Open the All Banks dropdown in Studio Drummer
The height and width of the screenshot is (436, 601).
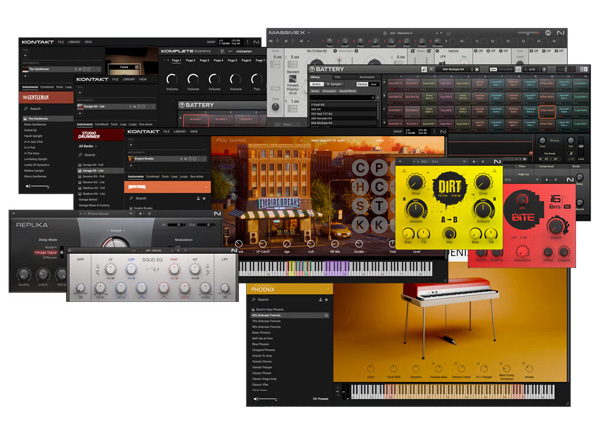[88, 146]
